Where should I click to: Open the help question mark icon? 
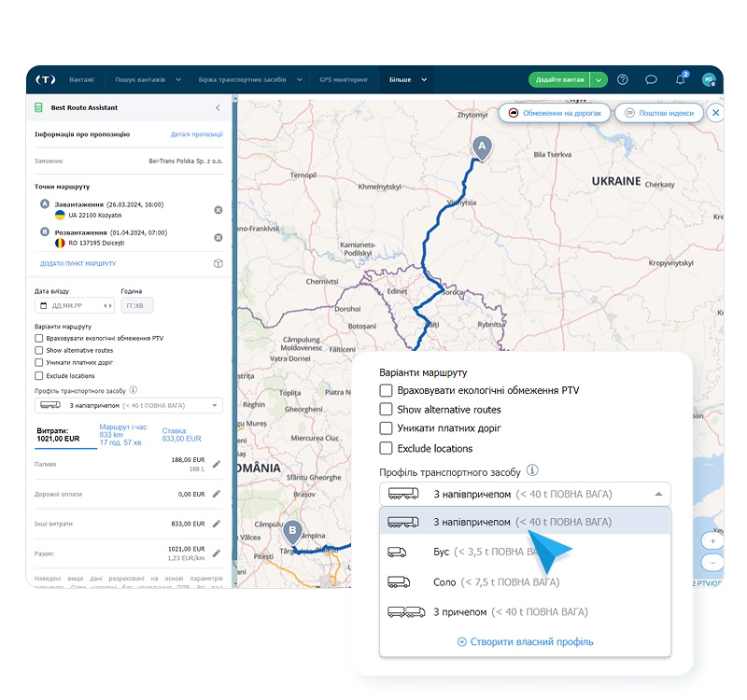622,79
